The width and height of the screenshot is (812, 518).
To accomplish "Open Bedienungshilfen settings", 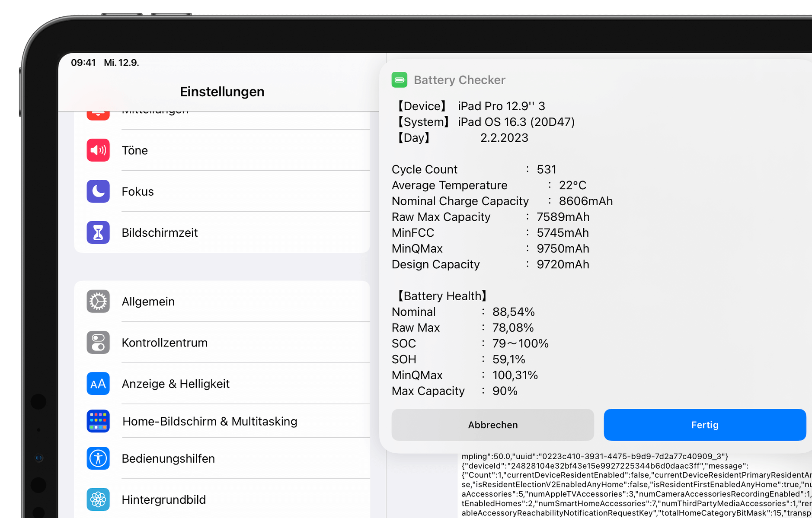I will click(x=222, y=458).
